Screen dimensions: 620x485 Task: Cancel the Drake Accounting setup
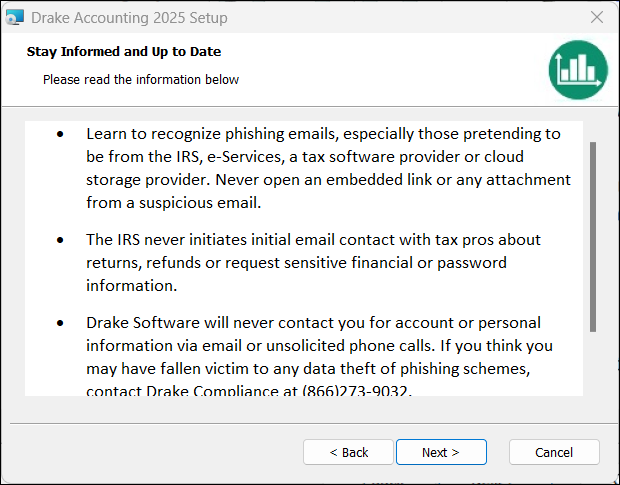pos(554,452)
